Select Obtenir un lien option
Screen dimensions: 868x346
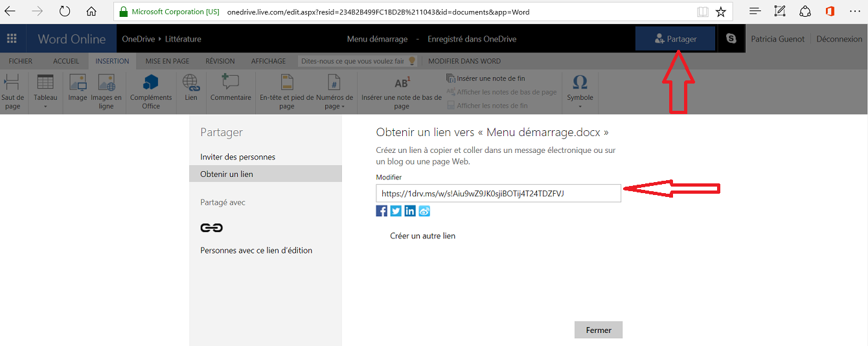266,174
